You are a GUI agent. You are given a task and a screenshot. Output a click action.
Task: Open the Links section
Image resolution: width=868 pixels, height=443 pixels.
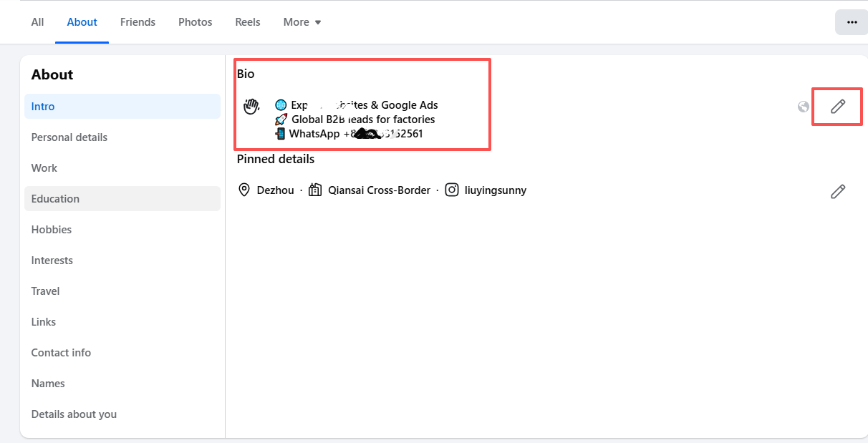point(122,321)
